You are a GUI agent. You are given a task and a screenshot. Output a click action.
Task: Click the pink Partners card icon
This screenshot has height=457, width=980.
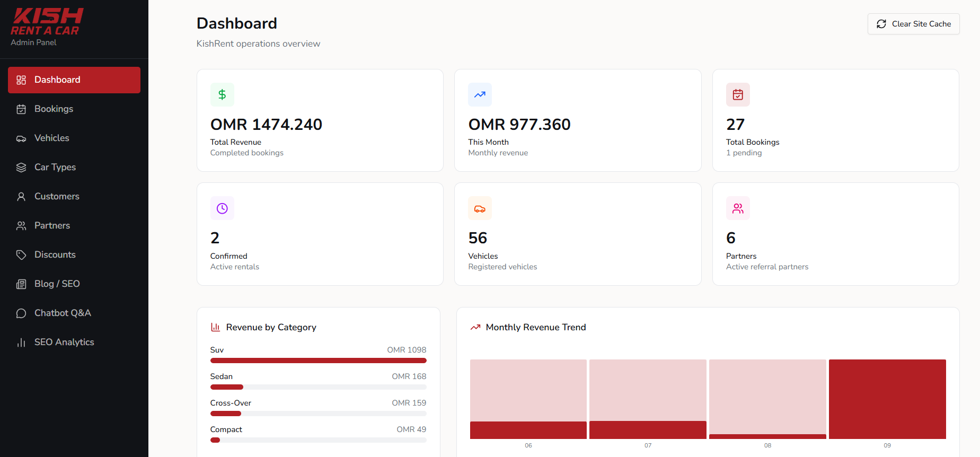[x=738, y=208]
